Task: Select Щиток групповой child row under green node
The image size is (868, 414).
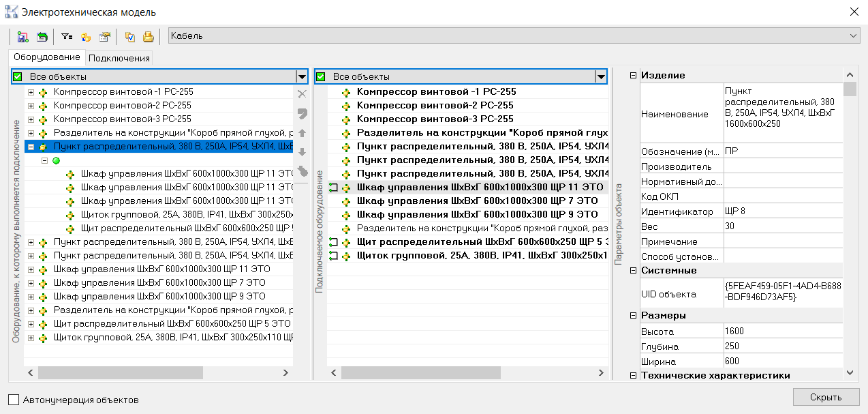Action: tap(186, 214)
